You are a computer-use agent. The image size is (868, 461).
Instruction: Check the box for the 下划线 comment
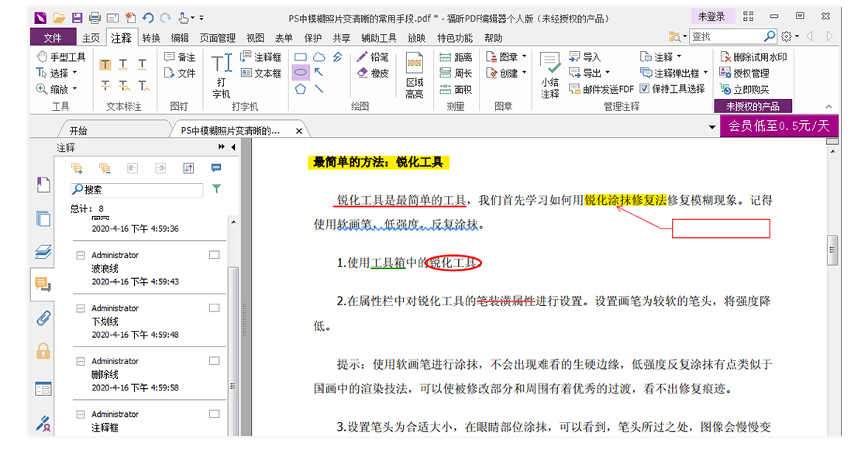point(214,308)
